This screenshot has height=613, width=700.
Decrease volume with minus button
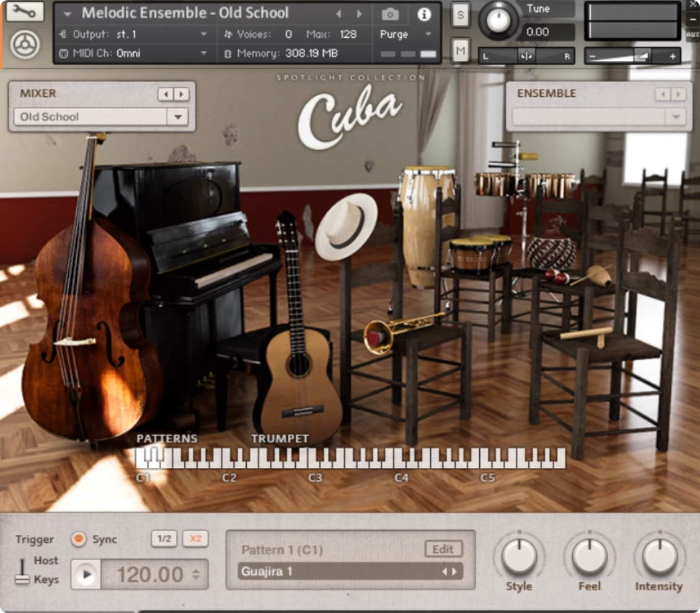point(592,56)
